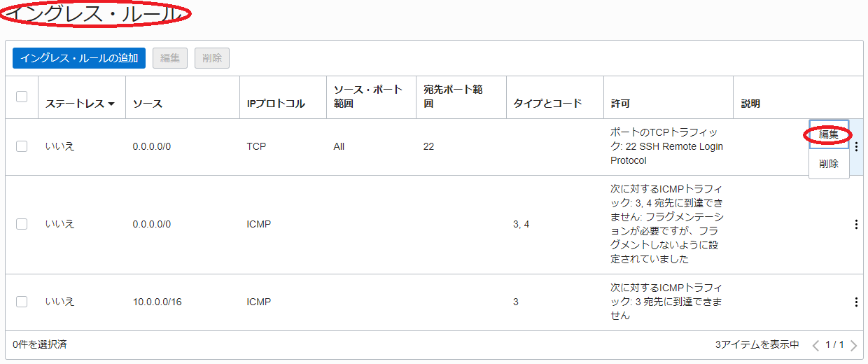Click the 宛先ポート範囲 column header

coord(453,97)
